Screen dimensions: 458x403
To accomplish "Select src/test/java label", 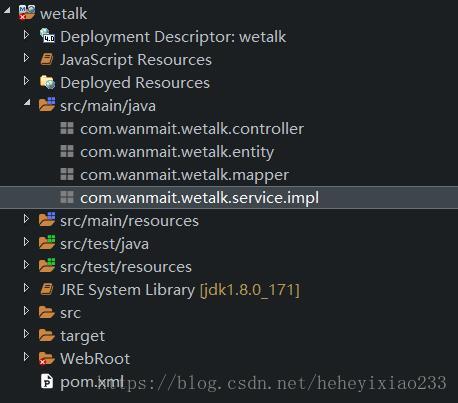I will tap(104, 244).
